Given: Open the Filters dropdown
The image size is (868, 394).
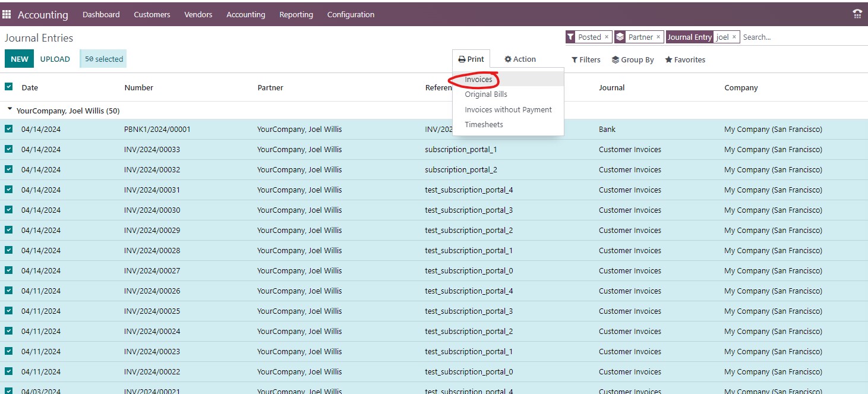Looking at the screenshot, I should point(586,59).
